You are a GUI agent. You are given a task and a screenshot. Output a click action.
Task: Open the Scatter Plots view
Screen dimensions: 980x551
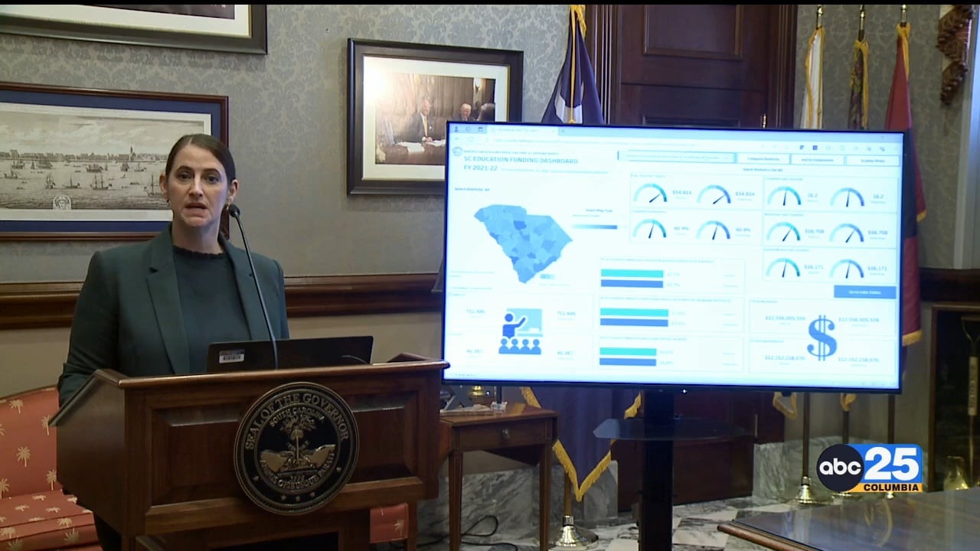pos(872,161)
